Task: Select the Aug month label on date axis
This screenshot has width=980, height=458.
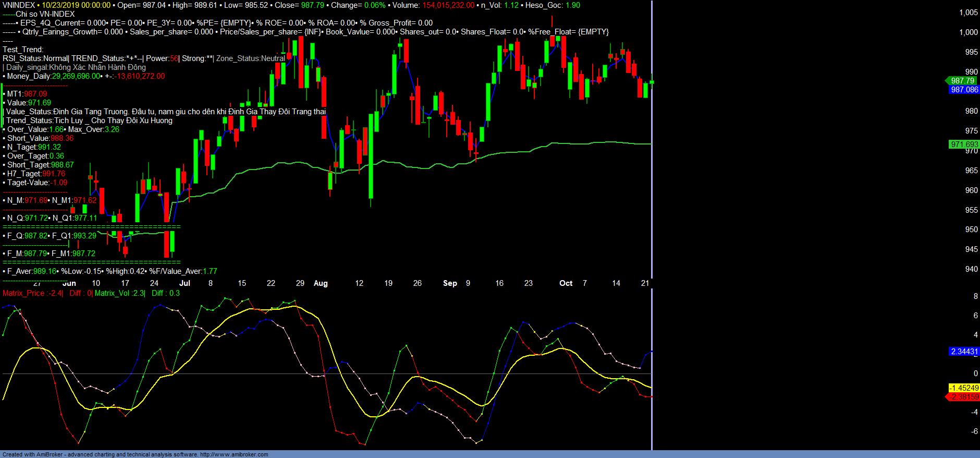Action: tap(321, 283)
